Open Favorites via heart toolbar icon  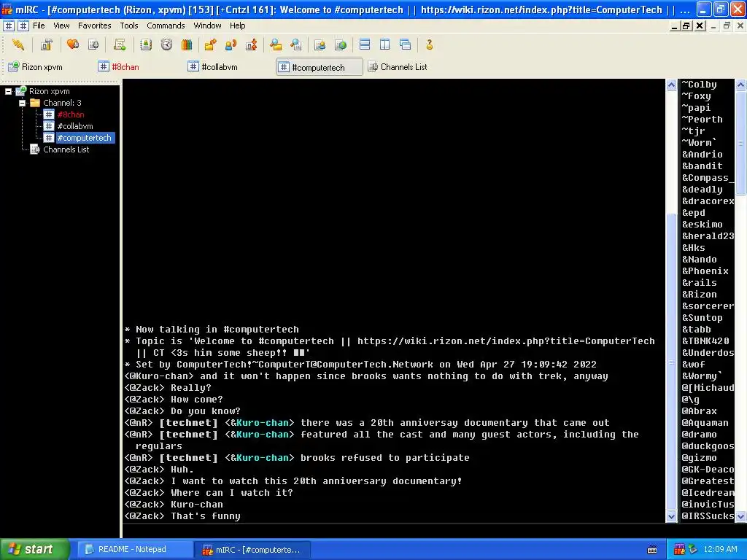pyautogui.click(x=73, y=44)
